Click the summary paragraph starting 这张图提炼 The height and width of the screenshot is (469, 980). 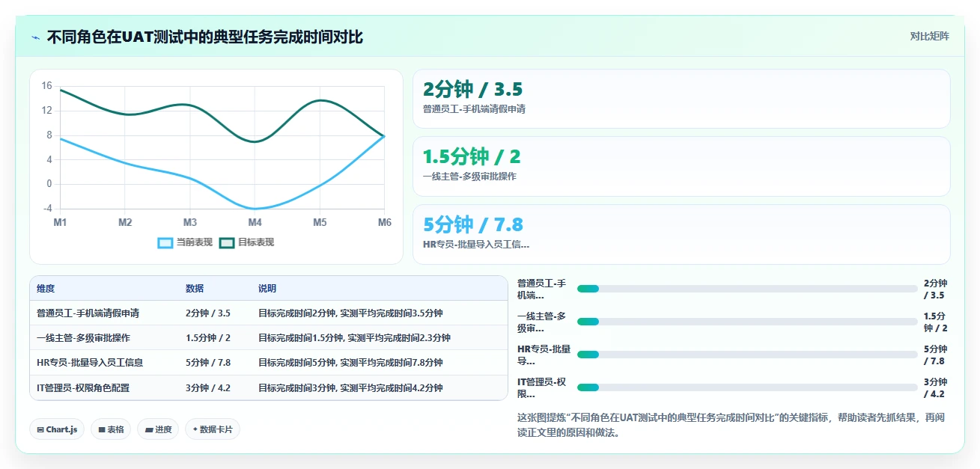coord(731,425)
